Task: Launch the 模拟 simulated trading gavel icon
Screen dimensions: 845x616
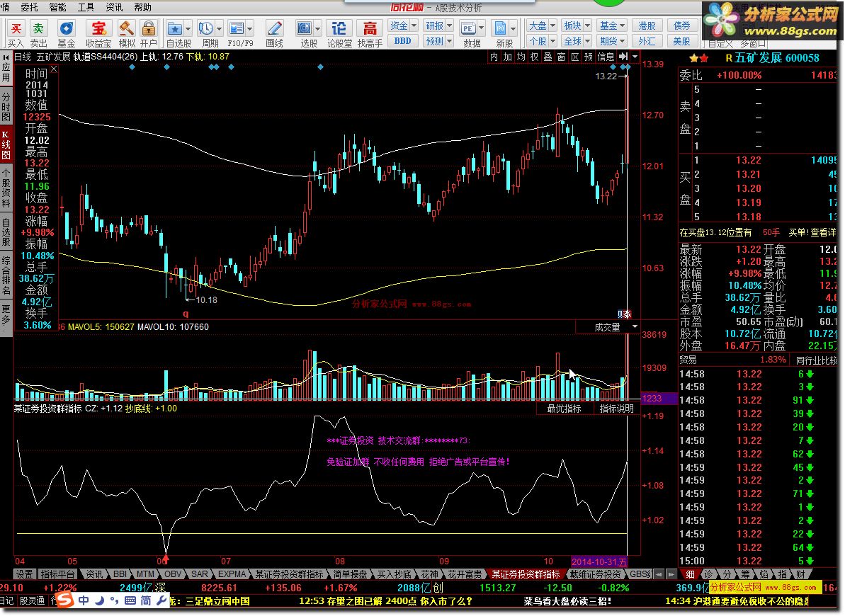Action: click(127, 28)
